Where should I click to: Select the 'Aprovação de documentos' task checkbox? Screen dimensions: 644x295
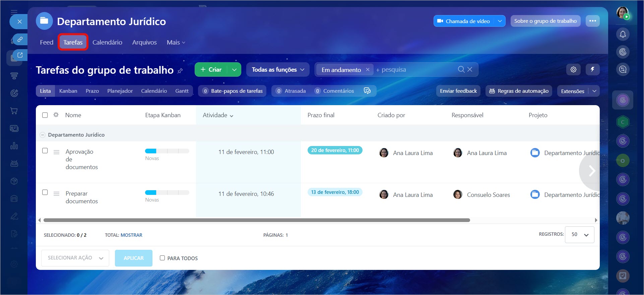[45, 151]
